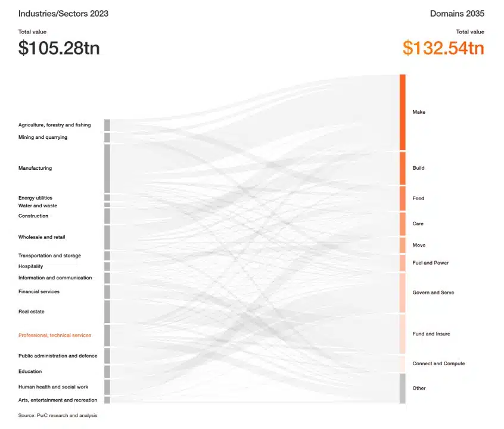The width and height of the screenshot is (504, 429).
Task: Click the Feed domain label
Action: coord(418,198)
